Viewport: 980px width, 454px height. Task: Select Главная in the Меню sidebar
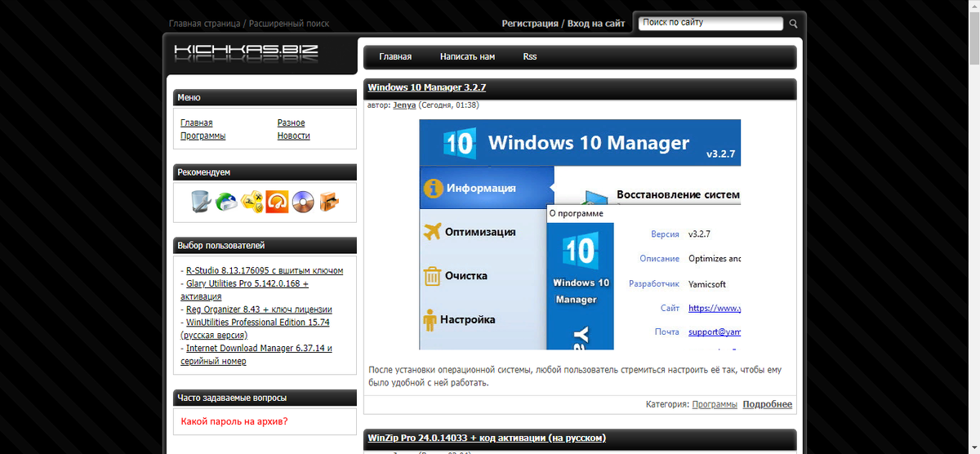coord(197,122)
